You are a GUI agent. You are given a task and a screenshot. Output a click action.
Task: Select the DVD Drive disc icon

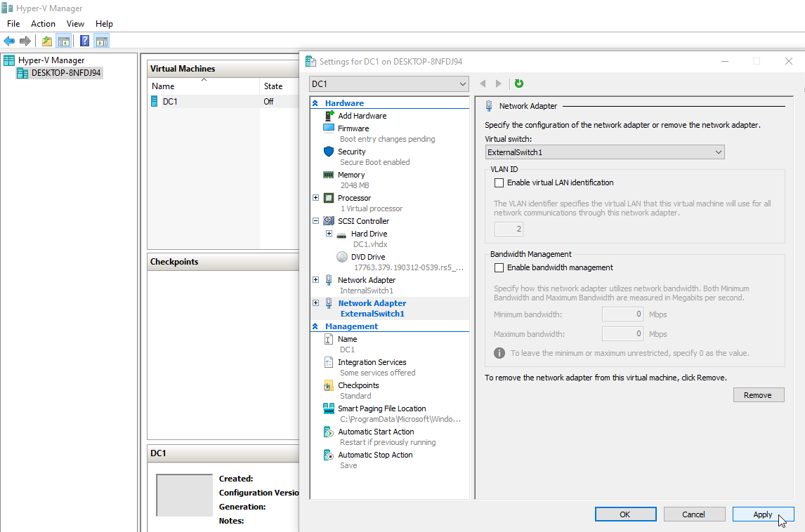click(342, 257)
